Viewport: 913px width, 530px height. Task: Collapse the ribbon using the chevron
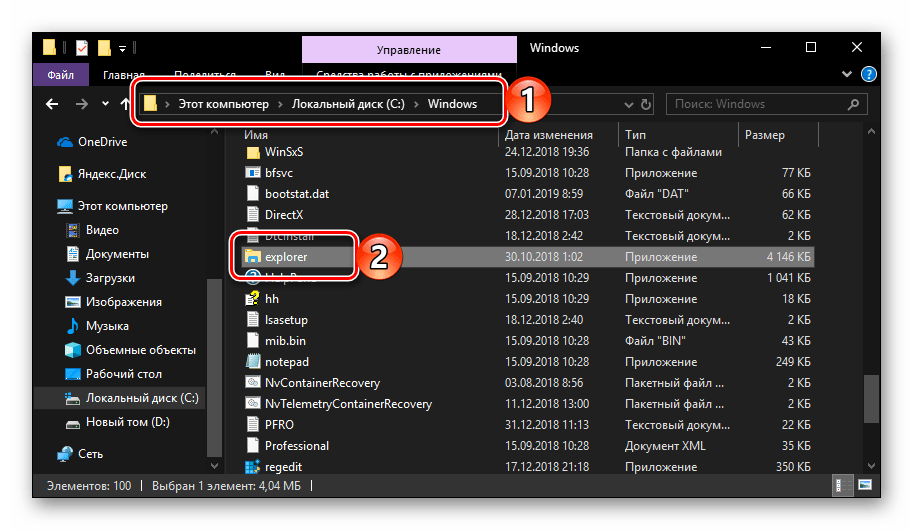[x=850, y=74]
